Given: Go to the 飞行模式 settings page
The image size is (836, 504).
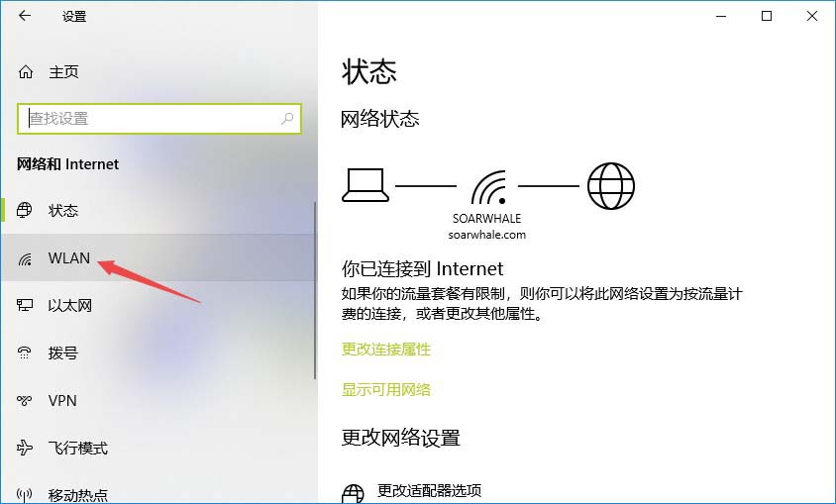Looking at the screenshot, I should (x=158, y=448).
